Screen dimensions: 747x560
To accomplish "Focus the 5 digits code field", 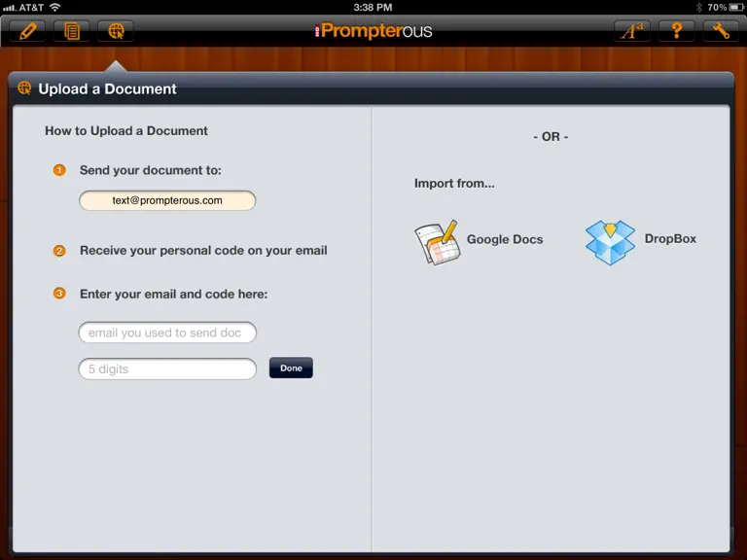I will pyautogui.click(x=167, y=369).
